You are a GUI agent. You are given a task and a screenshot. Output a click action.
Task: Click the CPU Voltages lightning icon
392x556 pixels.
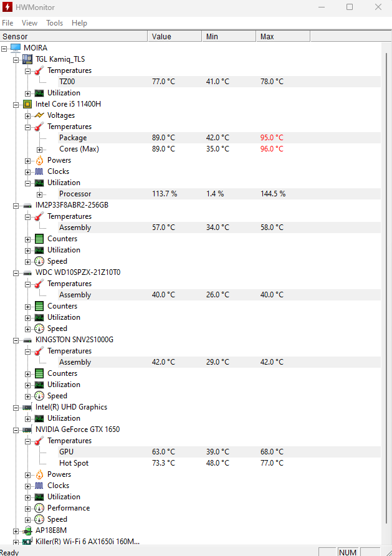click(39, 115)
